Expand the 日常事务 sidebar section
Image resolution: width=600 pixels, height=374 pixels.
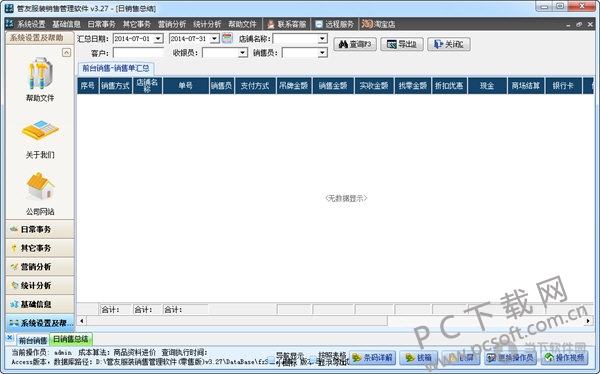click(x=40, y=229)
